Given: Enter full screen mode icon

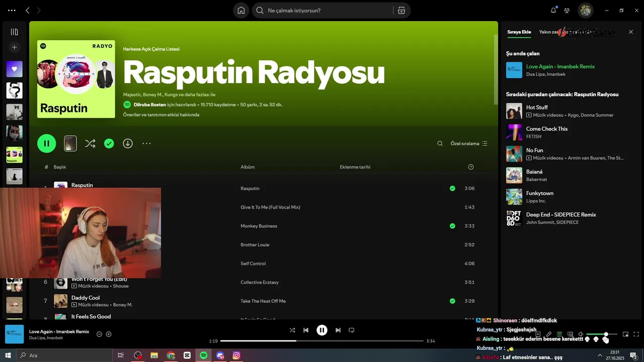Looking at the screenshot, I should [x=636, y=334].
